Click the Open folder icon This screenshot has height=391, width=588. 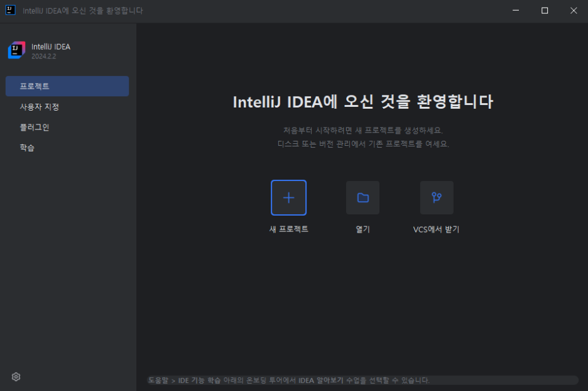362,198
